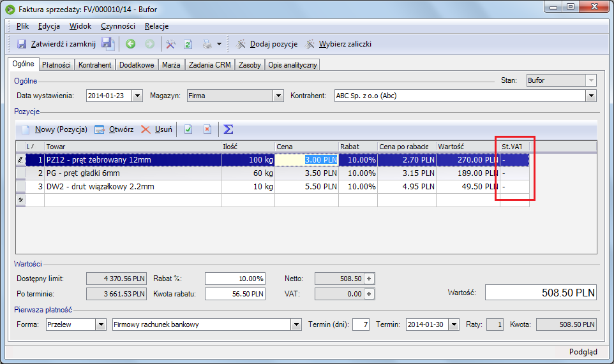
Task: Expand Netto with plus button
Action: [369, 279]
